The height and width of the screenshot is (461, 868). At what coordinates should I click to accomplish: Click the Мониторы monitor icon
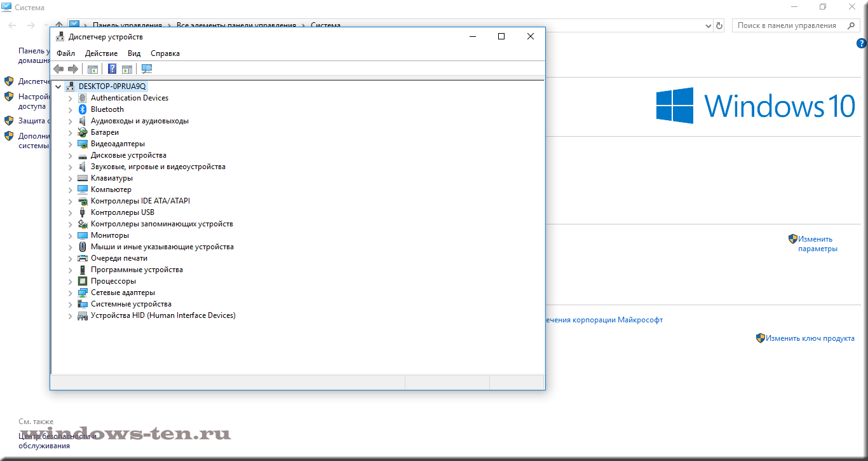(x=83, y=235)
